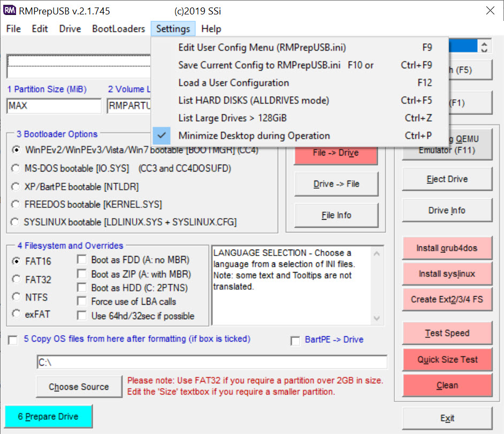
Task: Click the '1 Partition Size (MiB)' label
Action: 47,89
